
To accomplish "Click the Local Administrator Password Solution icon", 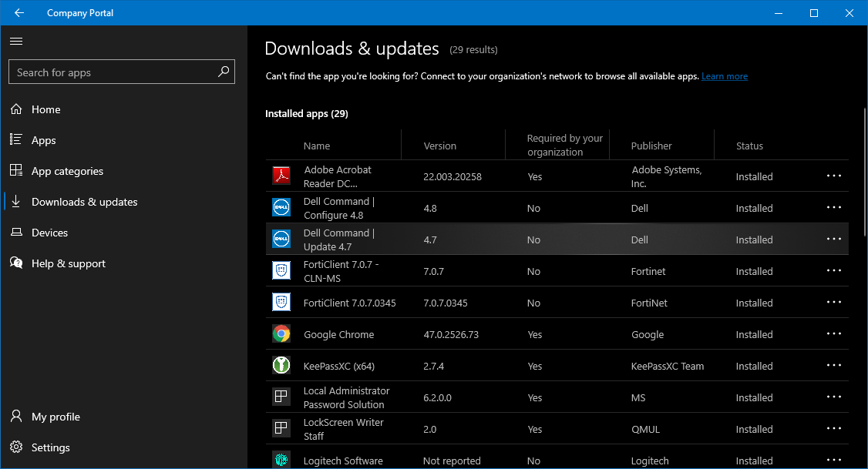I will tap(281, 397).
